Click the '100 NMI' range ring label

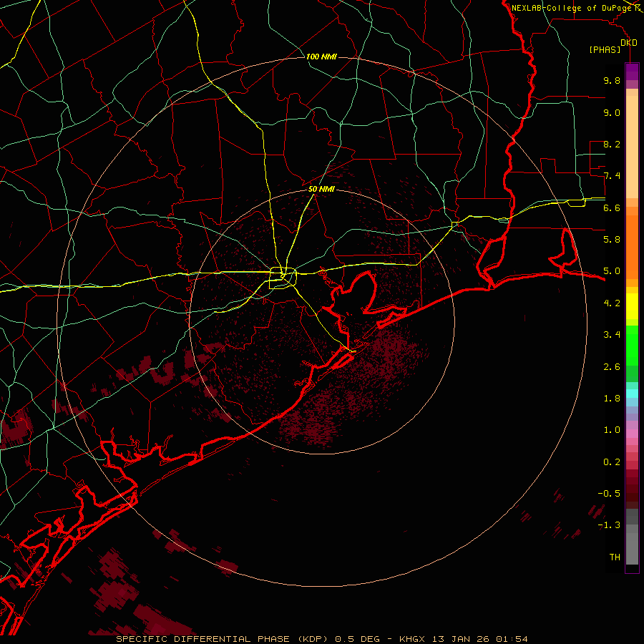coord(321,57)
